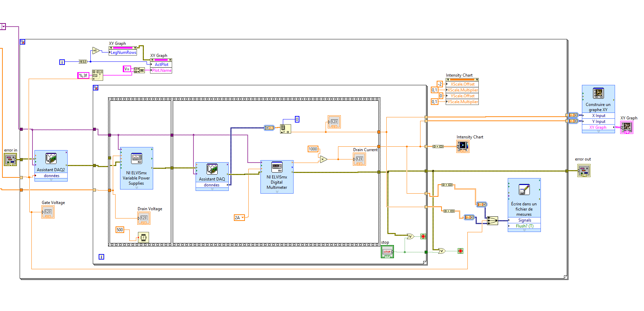Click the NI ELVISmx Digital Multimeter icon

point(277,167)
